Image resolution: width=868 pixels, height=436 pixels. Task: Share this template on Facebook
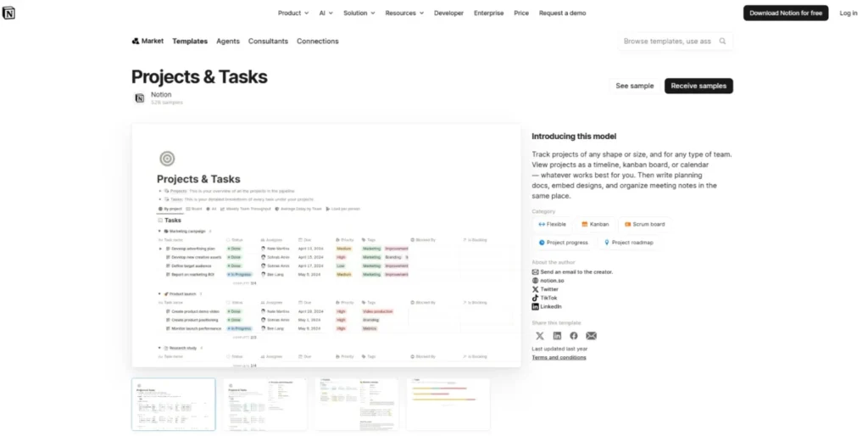[574, 336]
